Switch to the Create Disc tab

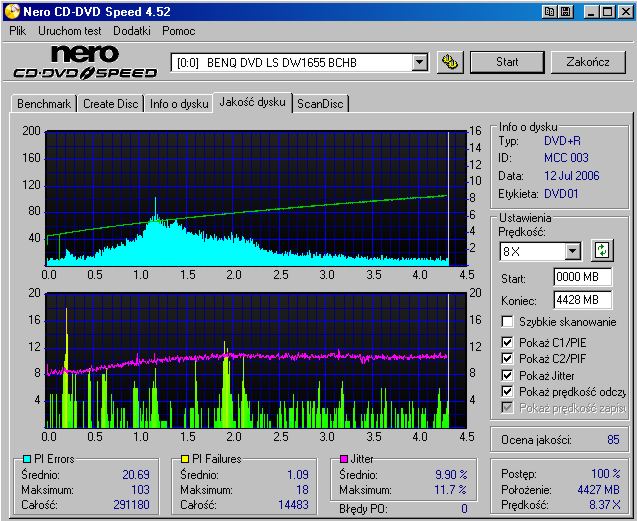coord(110,104)
